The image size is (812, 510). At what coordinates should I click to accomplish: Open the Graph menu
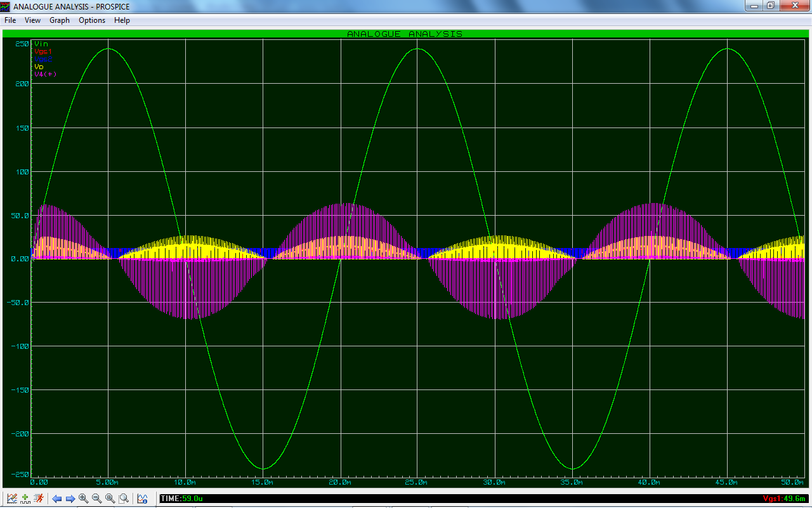(x=60, y=20)
